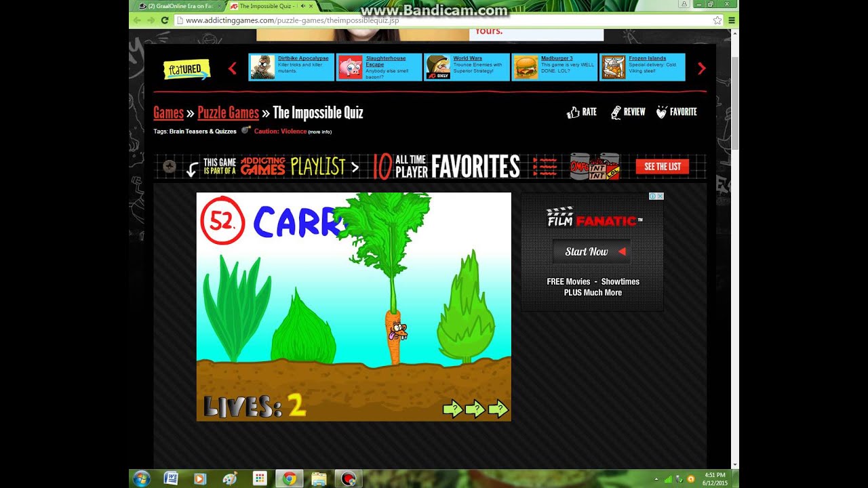This screenshot has height=488, width=868.
Task: Go to Games breadcrumb link
Action: tap(168, 113)
